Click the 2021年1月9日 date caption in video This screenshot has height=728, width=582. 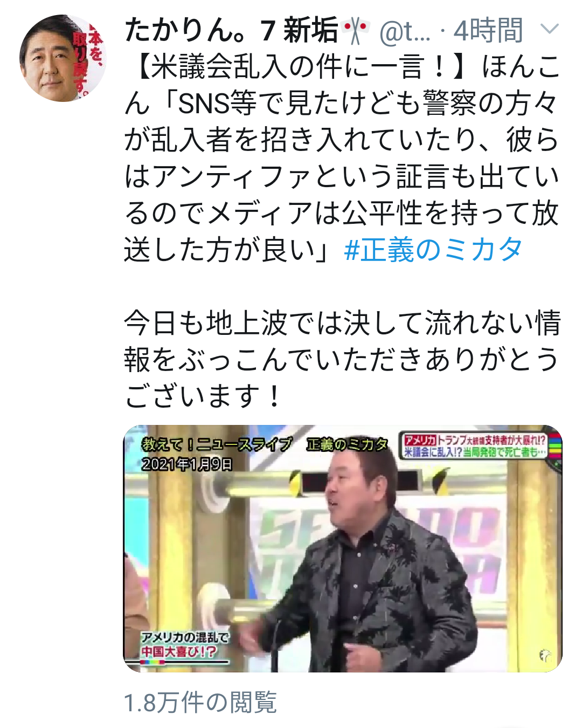click(187, 464)
